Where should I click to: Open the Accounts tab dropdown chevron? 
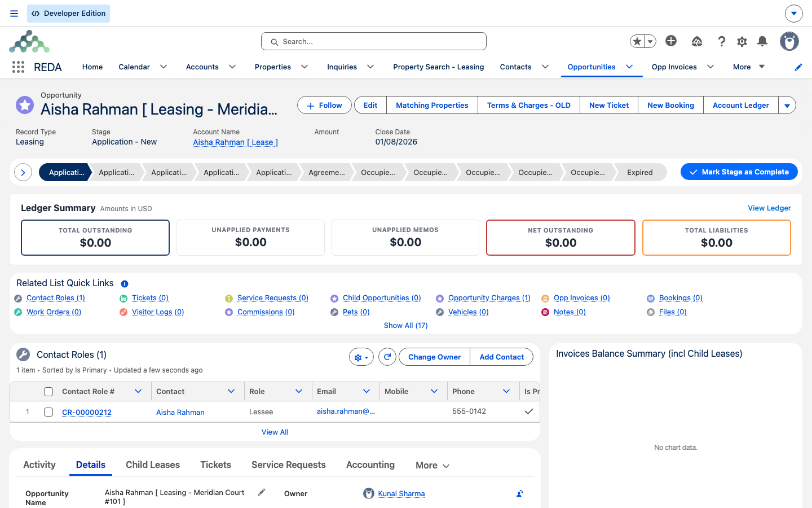tap(232, 67)
